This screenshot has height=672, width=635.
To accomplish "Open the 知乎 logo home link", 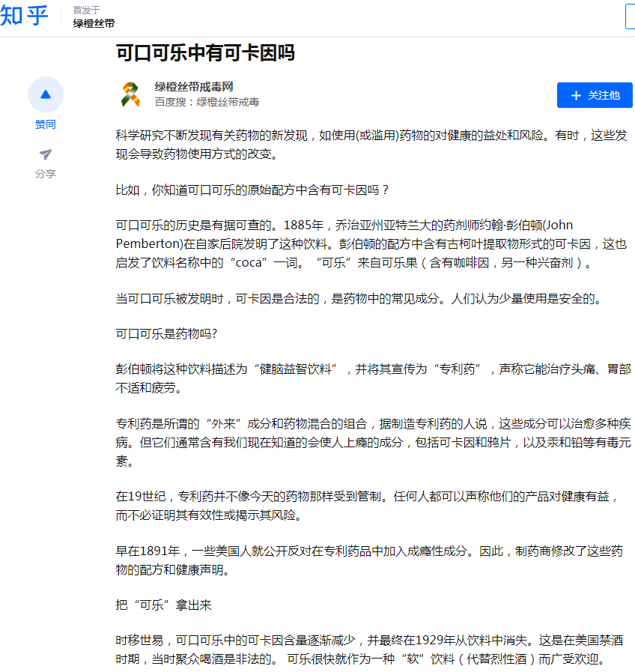I will point(24,16).
